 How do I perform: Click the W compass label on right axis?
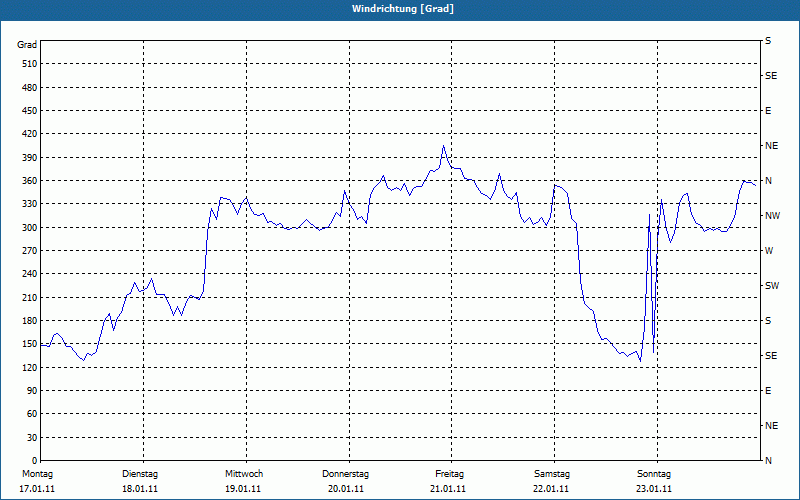click(x=769, y=251)
